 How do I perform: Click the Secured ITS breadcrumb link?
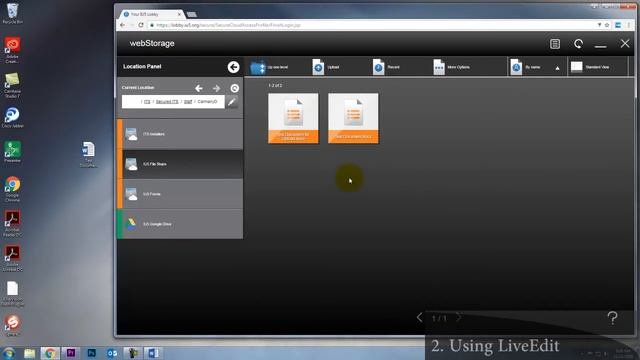tap(167, 102)
